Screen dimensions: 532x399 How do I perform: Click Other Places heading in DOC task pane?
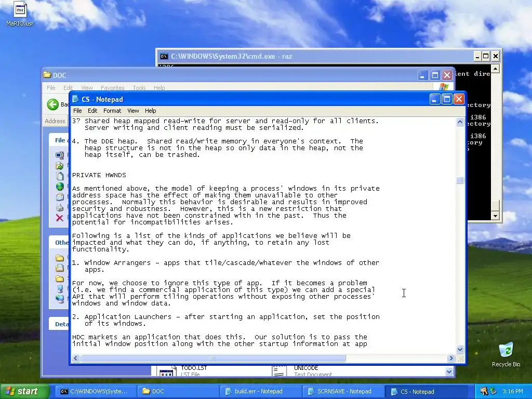62,242
